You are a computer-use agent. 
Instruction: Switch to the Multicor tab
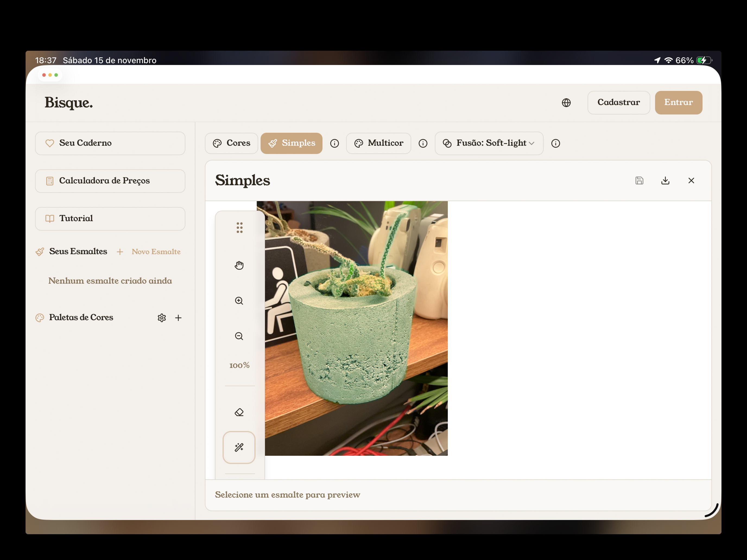(x=379, y=143)
